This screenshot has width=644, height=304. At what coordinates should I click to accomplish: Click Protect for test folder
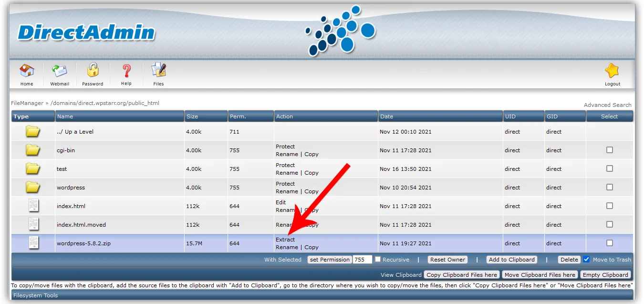285,165
